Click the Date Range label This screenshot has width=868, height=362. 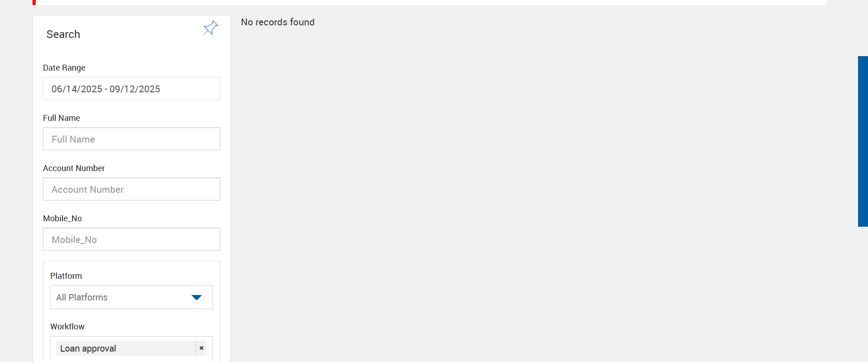[x=64, y=68]
